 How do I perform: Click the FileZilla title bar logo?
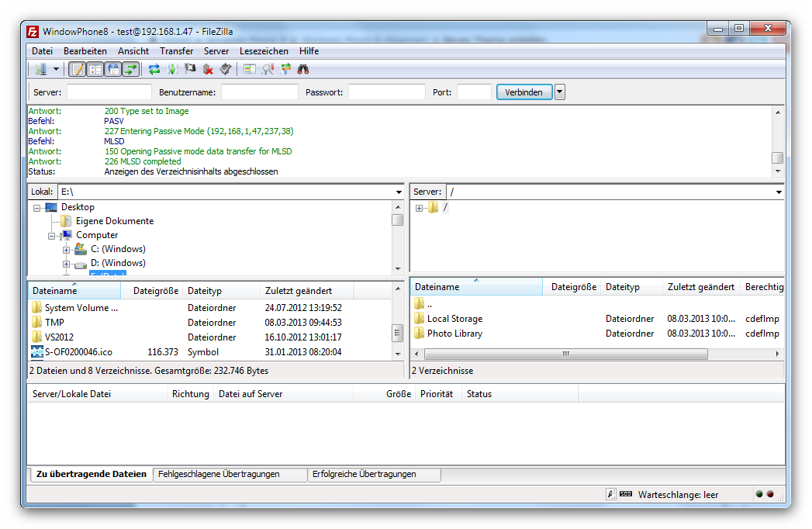[33, 32]
